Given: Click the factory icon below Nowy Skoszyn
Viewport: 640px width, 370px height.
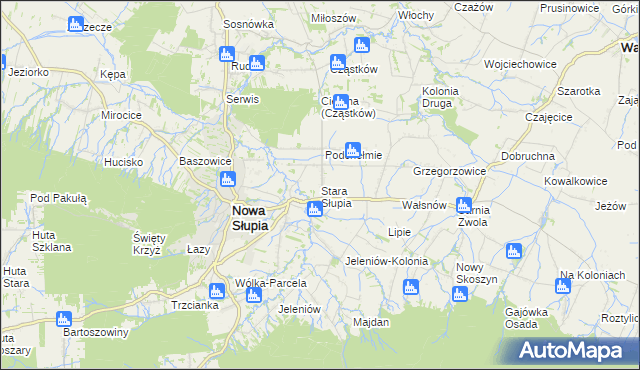Looking at the screenshot, I should pos(460,294).
